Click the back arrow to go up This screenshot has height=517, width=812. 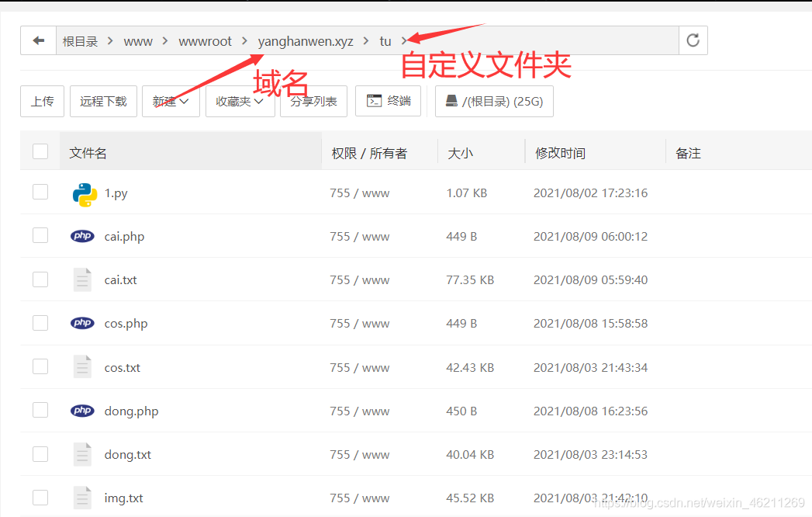pyautogui.click(x=38, y=40)
